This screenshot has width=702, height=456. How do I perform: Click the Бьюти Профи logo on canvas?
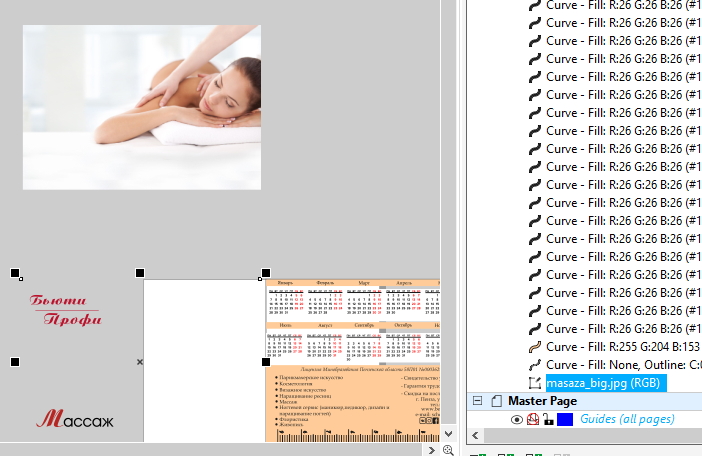(66, 310)
